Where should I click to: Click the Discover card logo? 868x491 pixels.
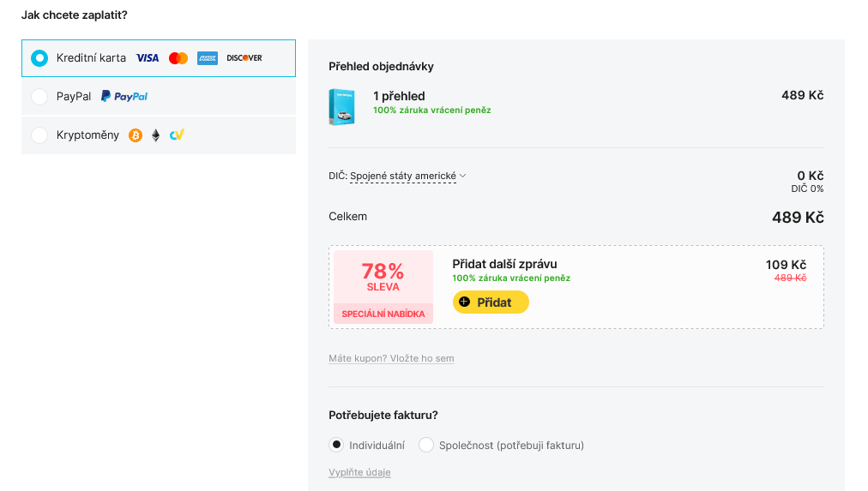(x=244, y=58)
